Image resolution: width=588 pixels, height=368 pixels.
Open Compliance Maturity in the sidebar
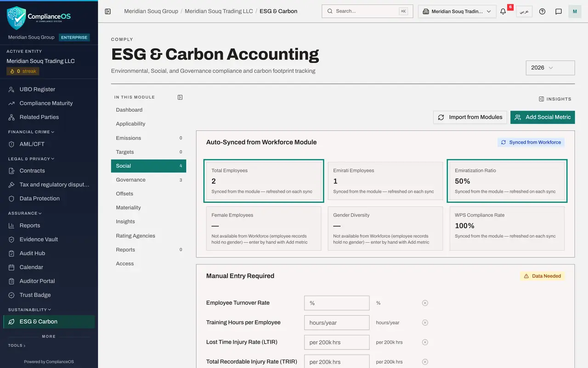pyautogui.click(x=49, y=103)
